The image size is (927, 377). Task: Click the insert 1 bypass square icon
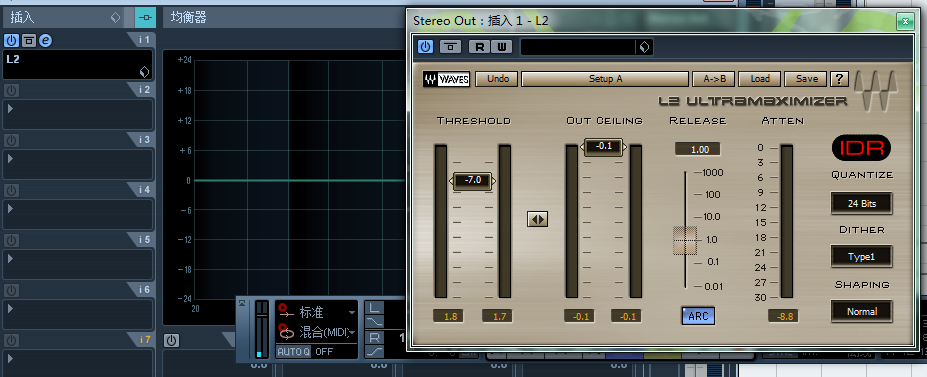(28, 40)
